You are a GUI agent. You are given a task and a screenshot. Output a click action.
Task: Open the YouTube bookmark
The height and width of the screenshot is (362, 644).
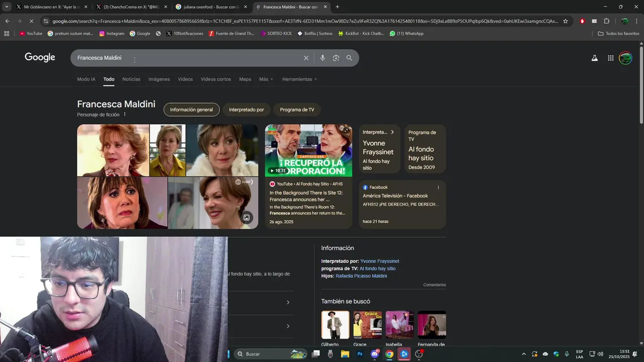click(x=31, y=34)
